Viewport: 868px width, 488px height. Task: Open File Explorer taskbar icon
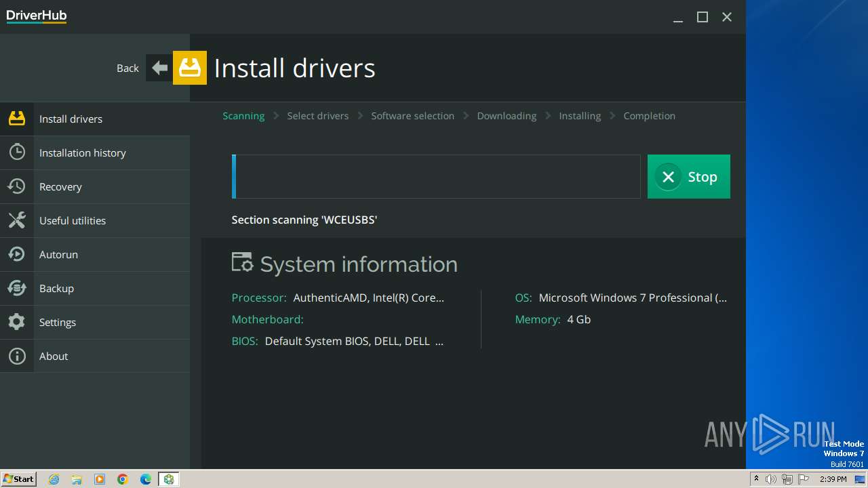tap(77, 479)
